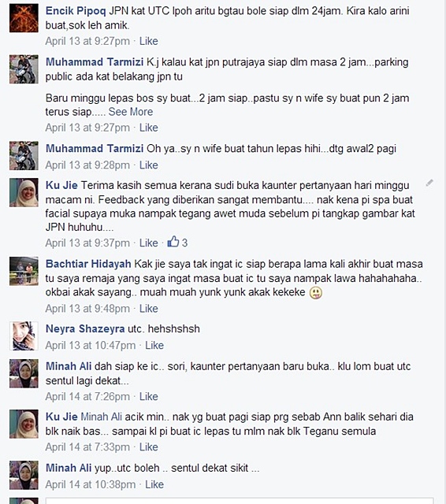Screen dimensions: 446x504
Task: Open Bachtiar Hidayah's avatar thumbnail
Action: pos(24,271)
